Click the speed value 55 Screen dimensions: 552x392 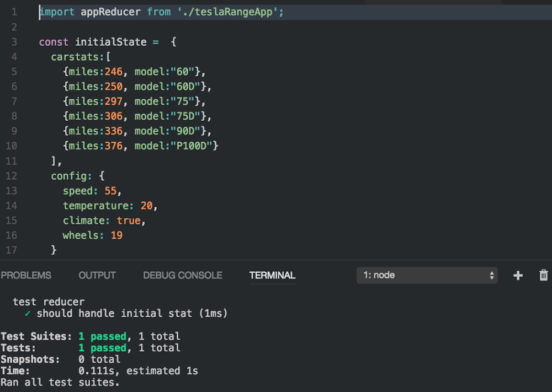point(111,191)
